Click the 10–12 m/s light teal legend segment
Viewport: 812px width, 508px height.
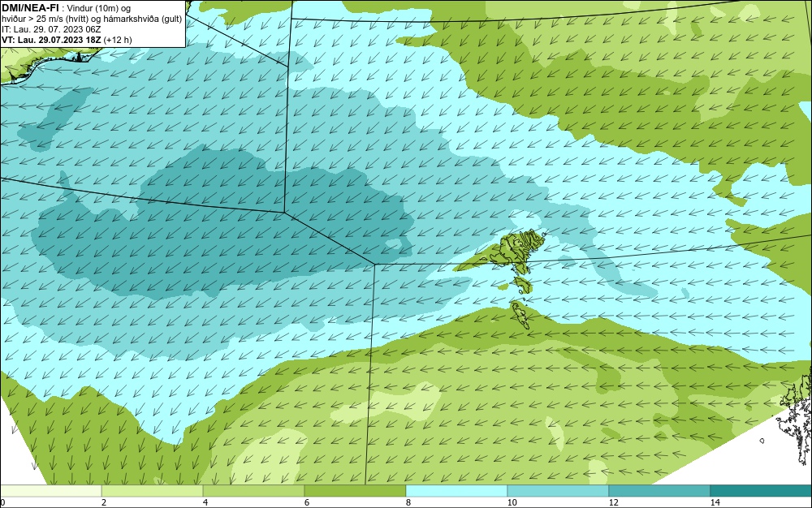559,491
